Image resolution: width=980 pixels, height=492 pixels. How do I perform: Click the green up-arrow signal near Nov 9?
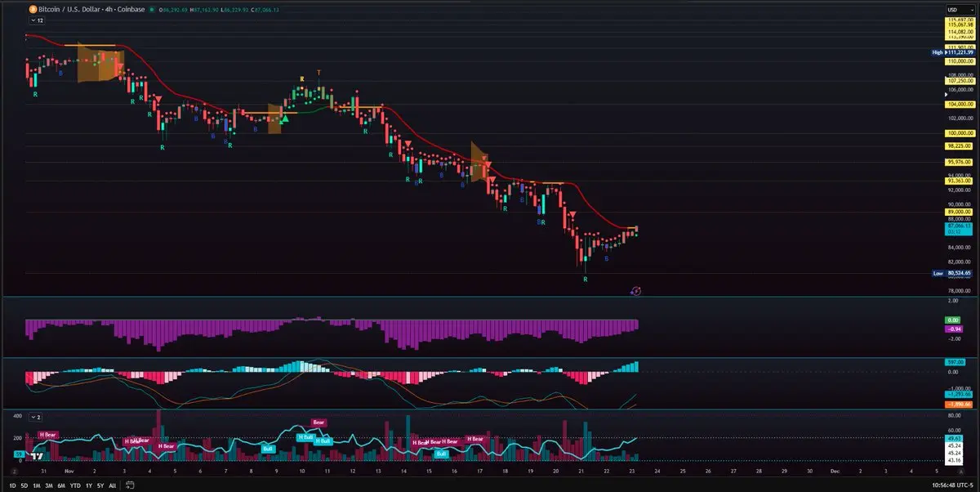(284, 118)
